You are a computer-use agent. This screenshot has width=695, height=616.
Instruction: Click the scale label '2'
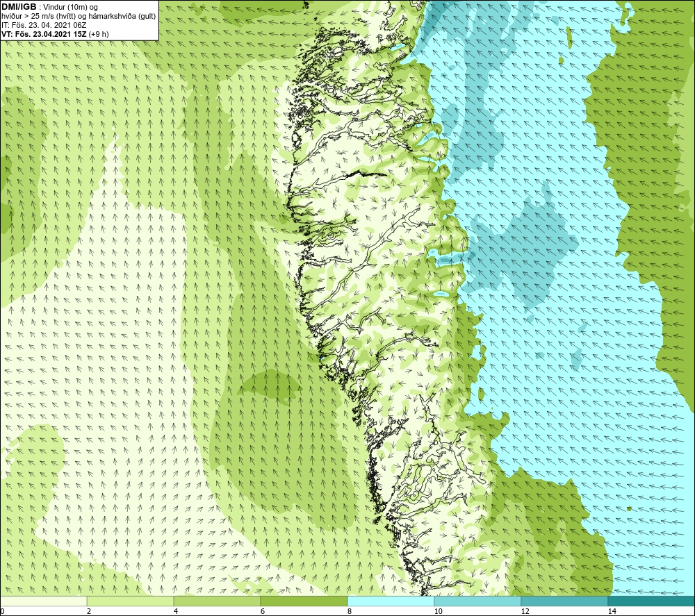pyautogui.click(x=89, y=612)
